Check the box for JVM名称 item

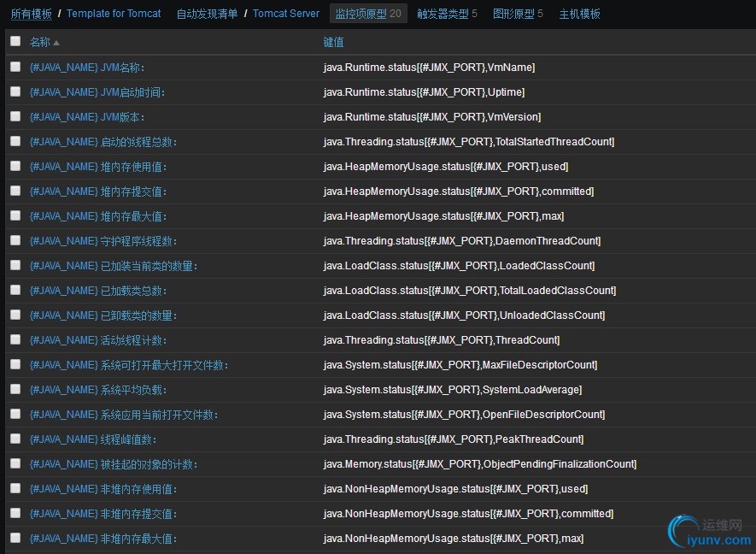[15, 67]
